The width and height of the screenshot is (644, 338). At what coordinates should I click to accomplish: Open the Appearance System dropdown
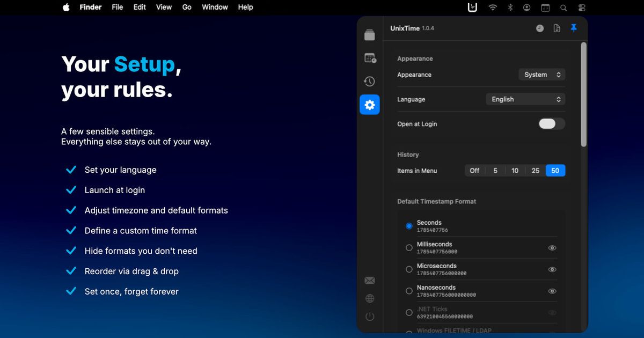[542, 75]
